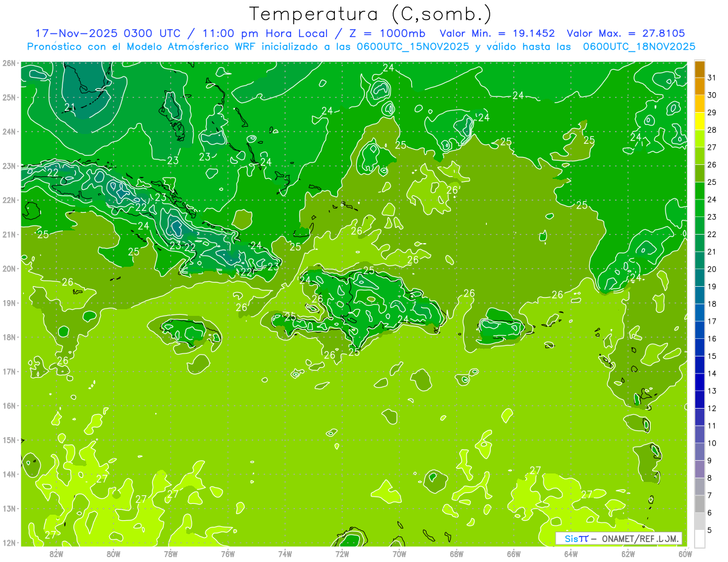Select the 'Valor Max. = 27.8105' value
The width and height of the screenshot is (728, 562).
click(626, 33)
